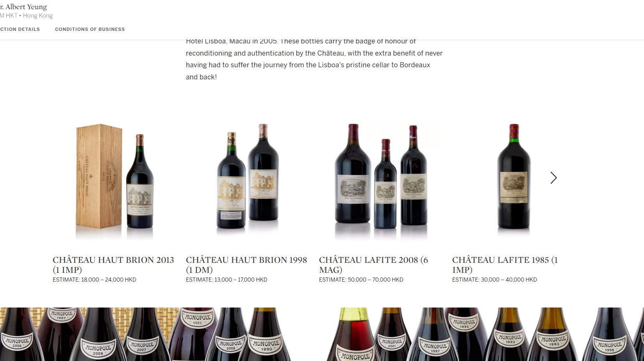Viewport: 644px width, 361px height.
Task: Select the estimate 13,000 – 17,000 HKD text
Action: pyautogui.click(x=227, y=280)
